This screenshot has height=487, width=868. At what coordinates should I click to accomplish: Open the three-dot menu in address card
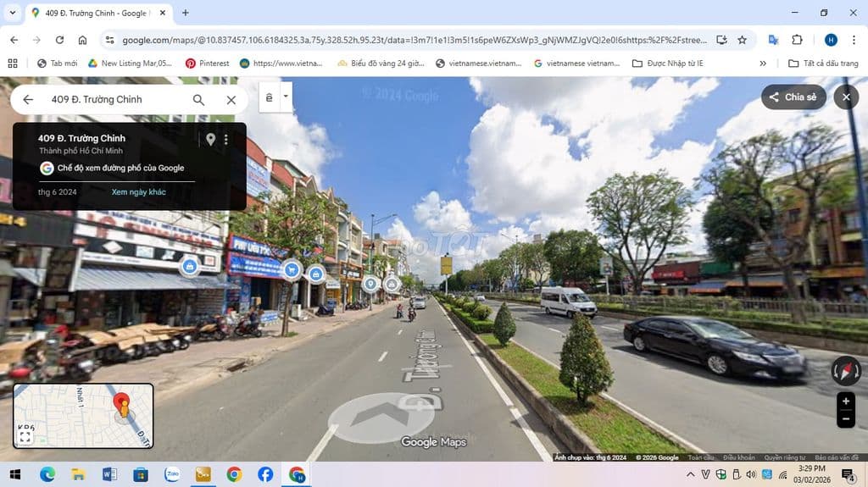point(226,140)
